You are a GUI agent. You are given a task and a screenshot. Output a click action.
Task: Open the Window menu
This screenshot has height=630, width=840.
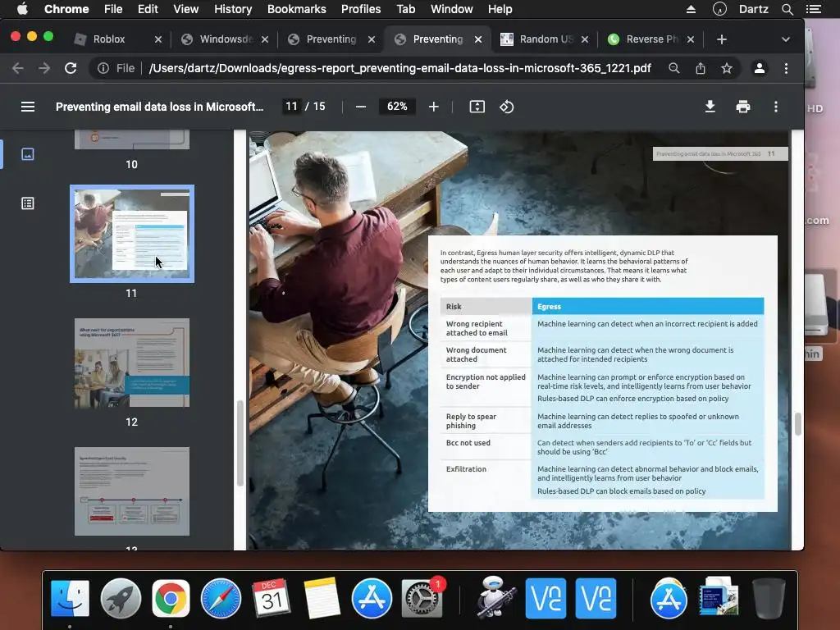coord(451,9)
